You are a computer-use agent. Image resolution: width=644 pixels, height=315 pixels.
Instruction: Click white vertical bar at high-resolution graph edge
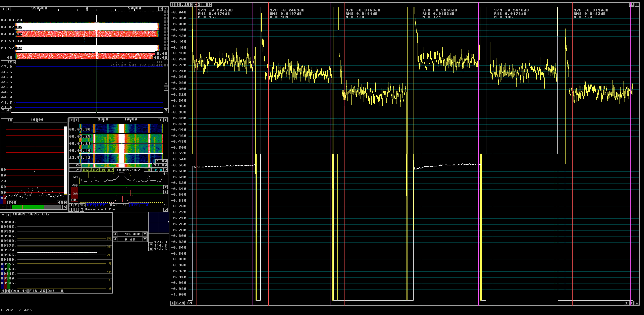(65, 160)
